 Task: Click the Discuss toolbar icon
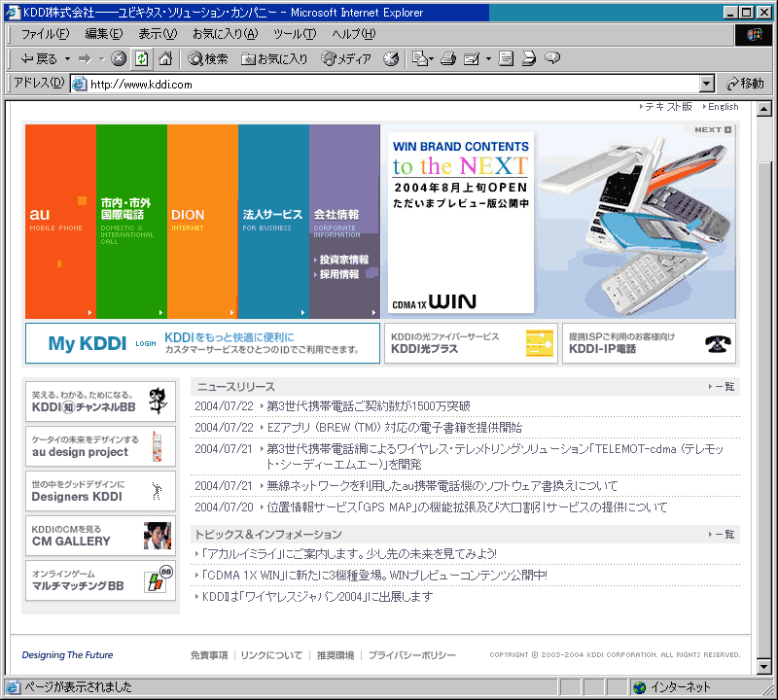(506, 59)
